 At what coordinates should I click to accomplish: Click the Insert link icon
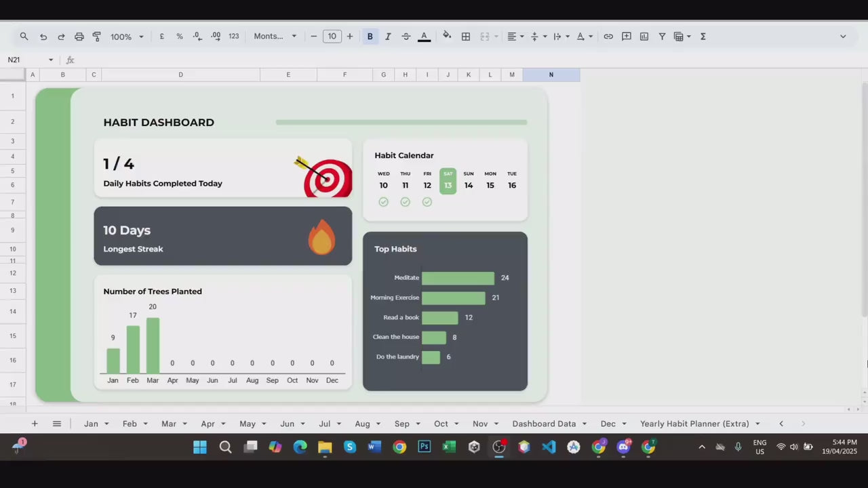(x=608, y=37)
